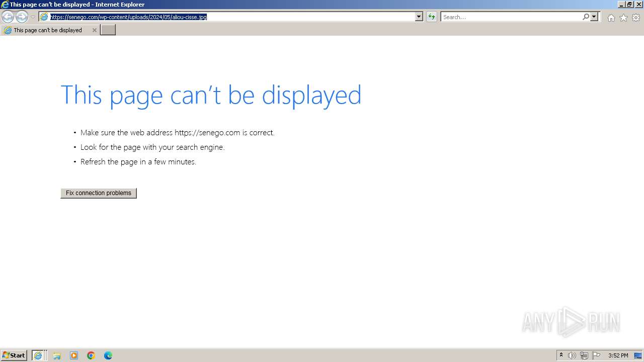This screenshot has width=644, height=362.
Task: Click Fix connection problems button
Action: pyautogui.click(x=99, y=193)
